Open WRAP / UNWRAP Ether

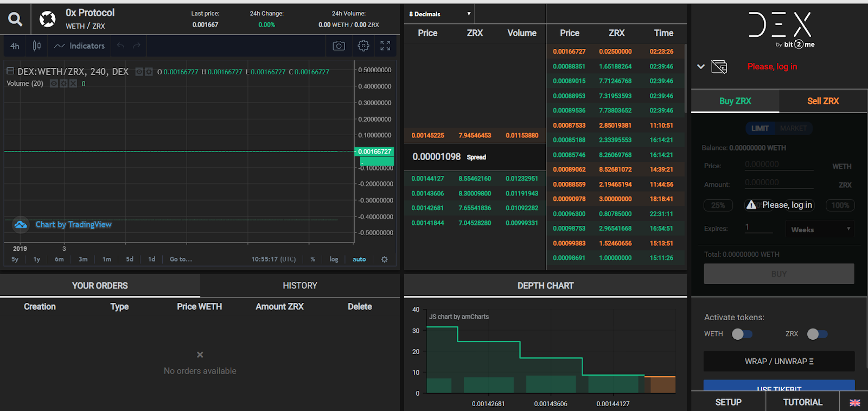tap(779, 362)
